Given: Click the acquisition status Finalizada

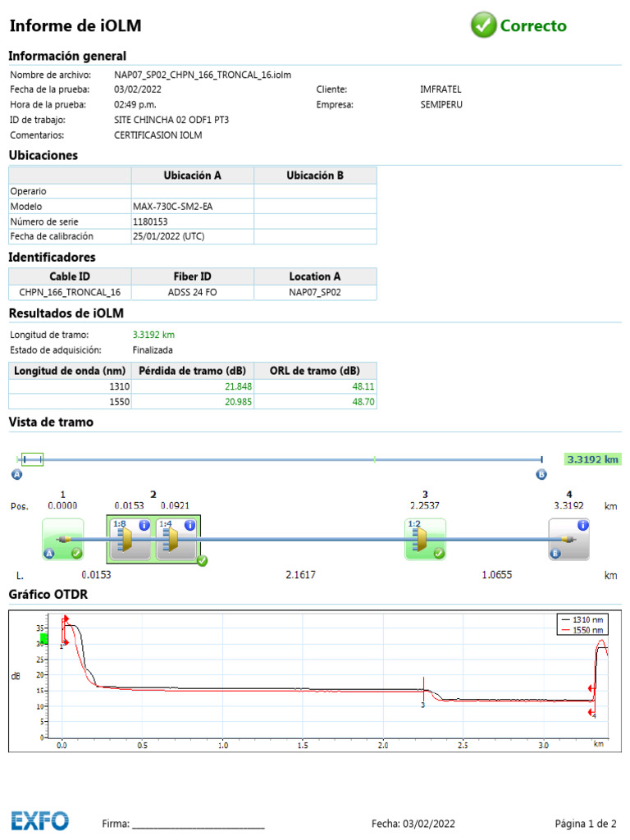Looking at the screenshot, I should 153,350.
